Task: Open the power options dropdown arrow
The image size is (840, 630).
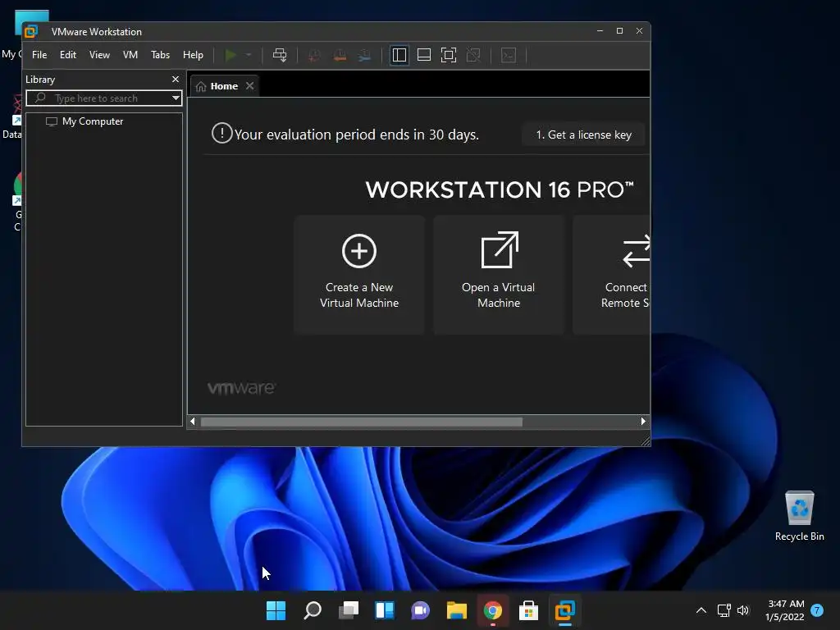Action: [248, 55]
